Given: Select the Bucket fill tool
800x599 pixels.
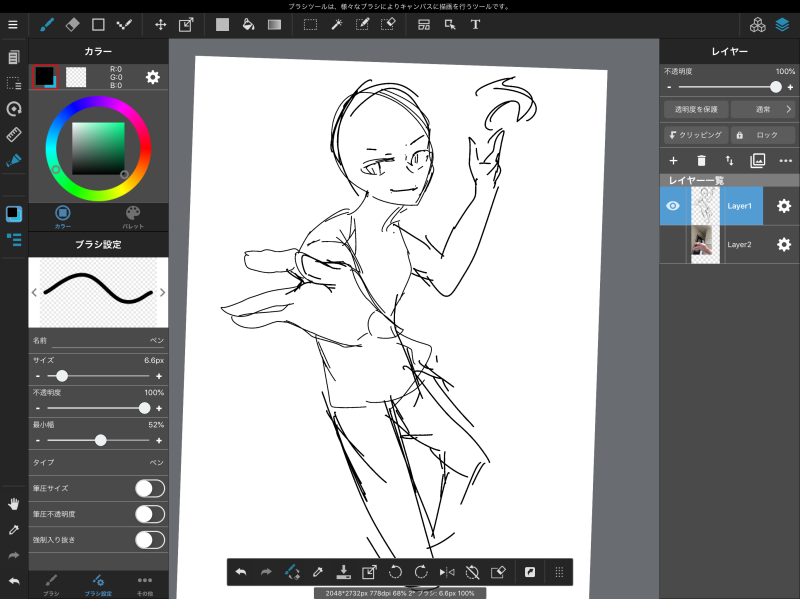Looking at the screenshot, I should point(248,24).
